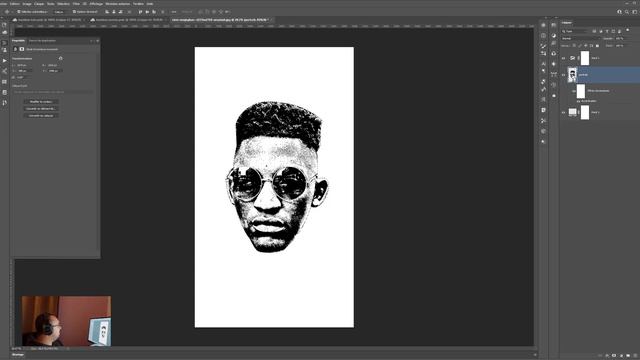Screen dimensions: 640x360
Task: Lock all padlock icon in Verrou row
Action: (597, 46)
